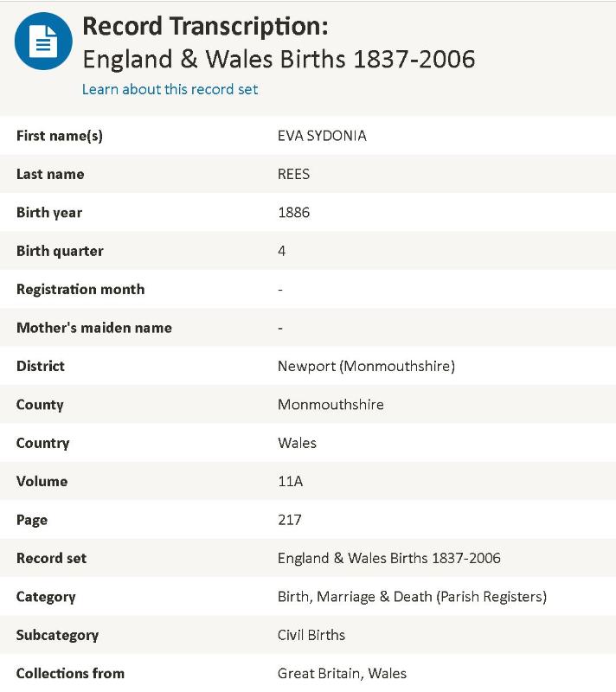
Task: Select the district value 'Newport (Monmouthshire)'
Action: click(x=366, y=366)
